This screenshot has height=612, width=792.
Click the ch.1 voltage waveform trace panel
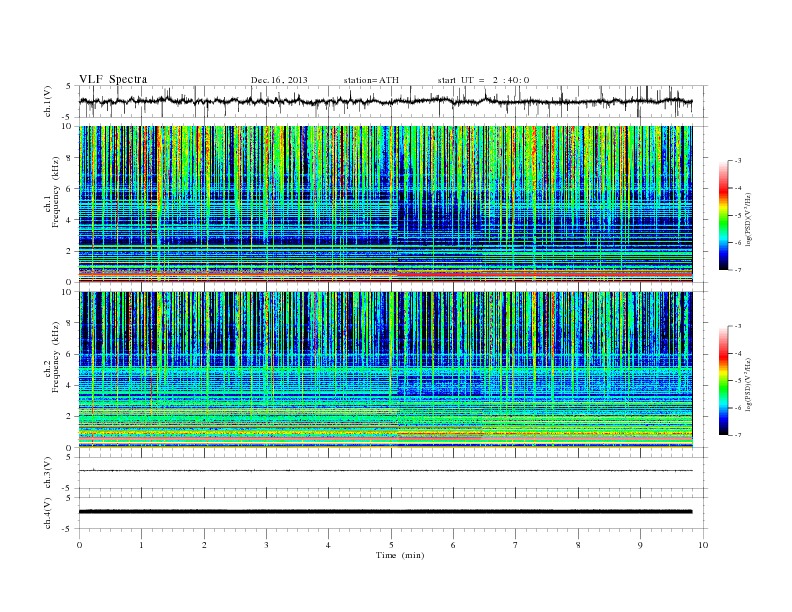[392, 101]
